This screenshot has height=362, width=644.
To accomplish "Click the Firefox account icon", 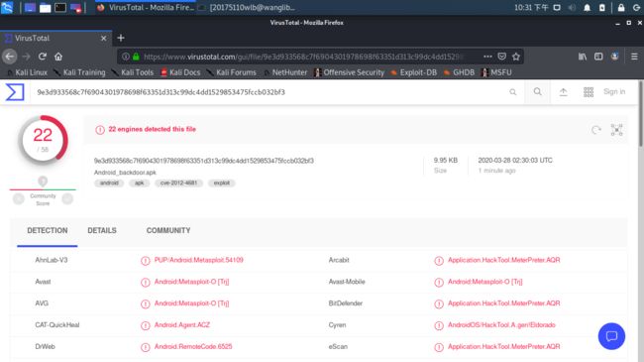I will pos(614,57).
